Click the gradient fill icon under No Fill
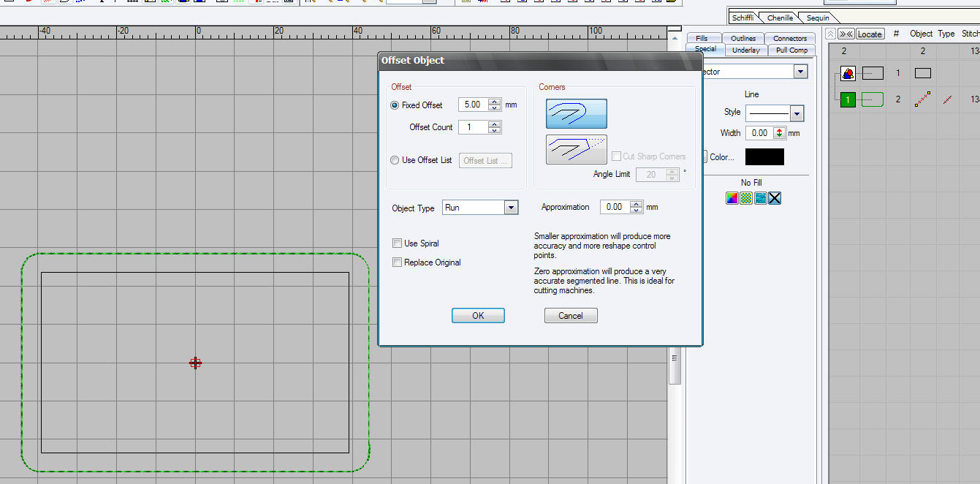The width and height of the screenshot is (980, 484). (x=732, y=198)
